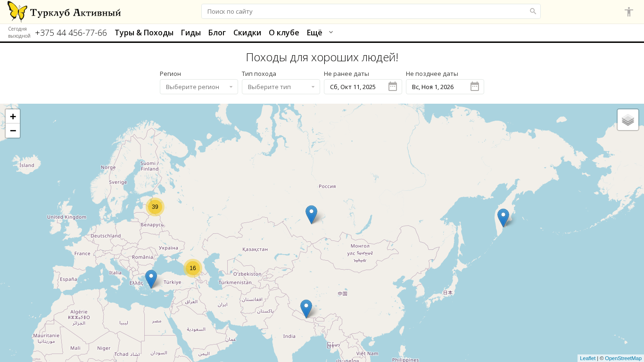
Task: Click the Ísland label on the map
Action: coord(27,165)
